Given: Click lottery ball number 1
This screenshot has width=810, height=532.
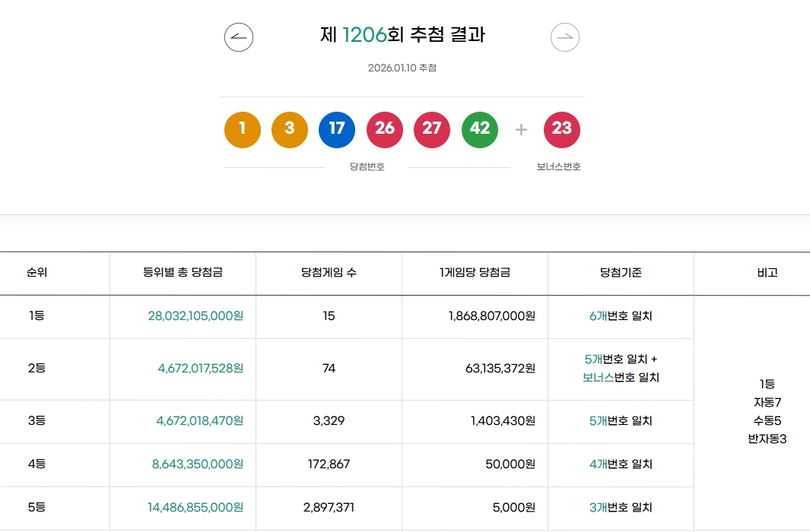Looking at the screenshot, I should pyautogui.click(x=242, y=129).
